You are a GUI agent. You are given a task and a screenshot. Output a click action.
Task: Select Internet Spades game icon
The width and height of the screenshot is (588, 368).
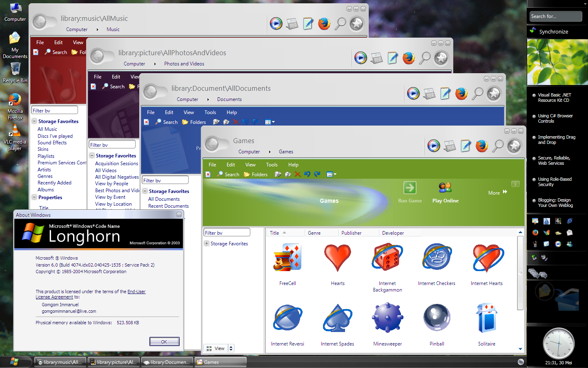tap(338, 317)
